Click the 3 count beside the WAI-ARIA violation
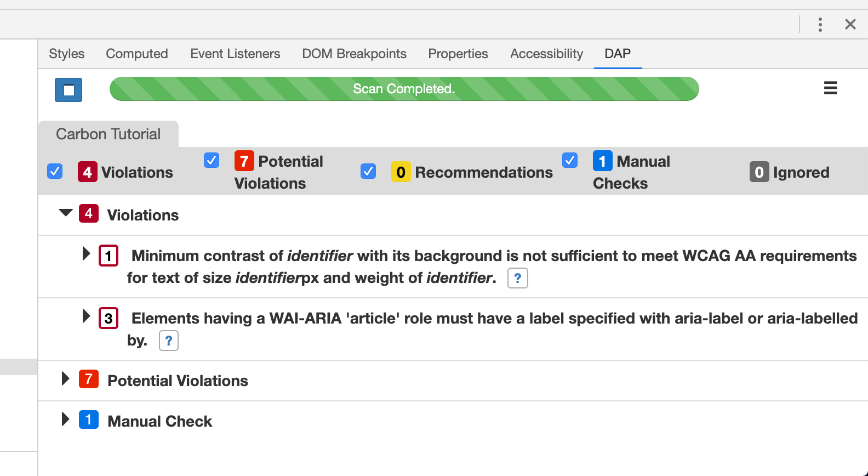Viewport: 868px width, 476px height. (x=108, y=318)
